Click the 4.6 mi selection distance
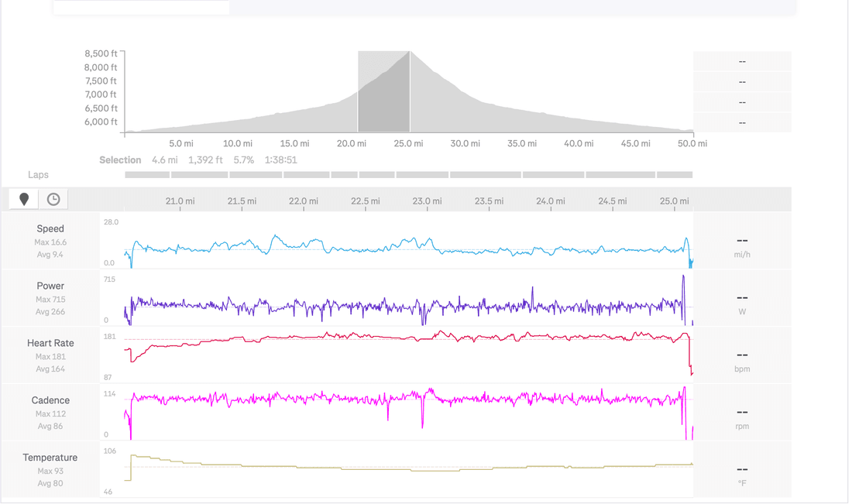 pyautogui.click(x=165, y=160)
